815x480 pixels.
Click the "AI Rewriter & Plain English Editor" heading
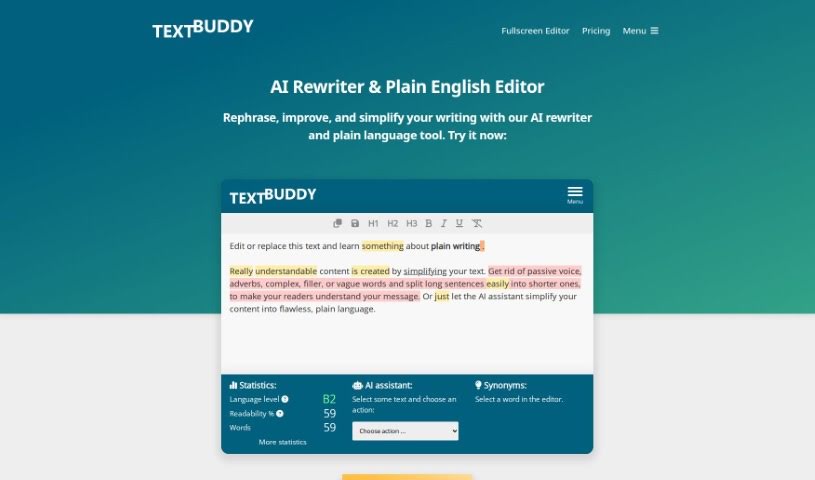(407, 87)
